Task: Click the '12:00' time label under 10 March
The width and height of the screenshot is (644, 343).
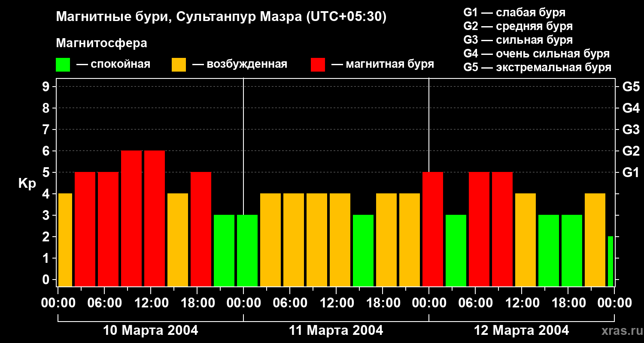Action: coord(151,303)
